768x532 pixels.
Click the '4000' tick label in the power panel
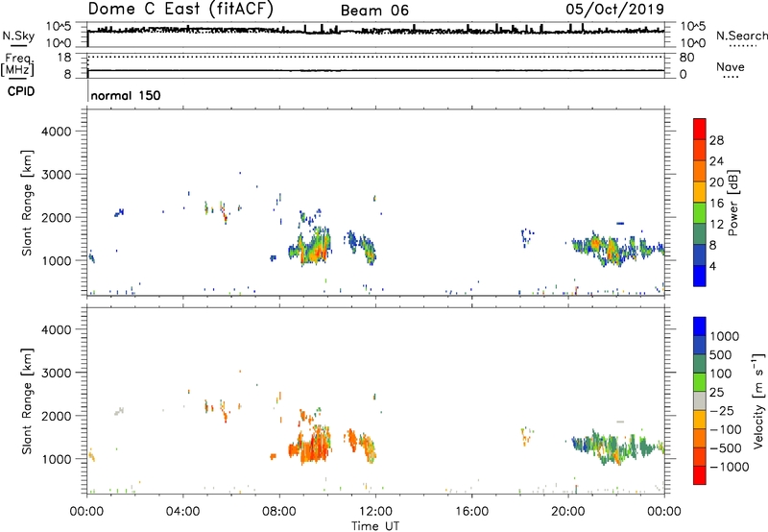[57, 132]
